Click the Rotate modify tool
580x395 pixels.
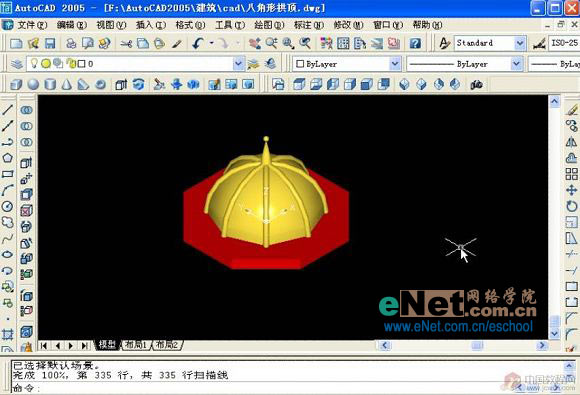coord(571,206)
